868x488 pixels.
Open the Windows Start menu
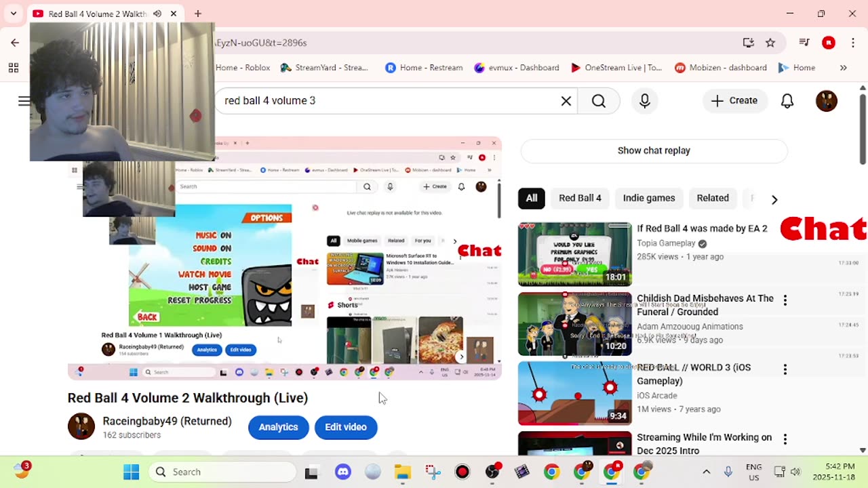132,472
